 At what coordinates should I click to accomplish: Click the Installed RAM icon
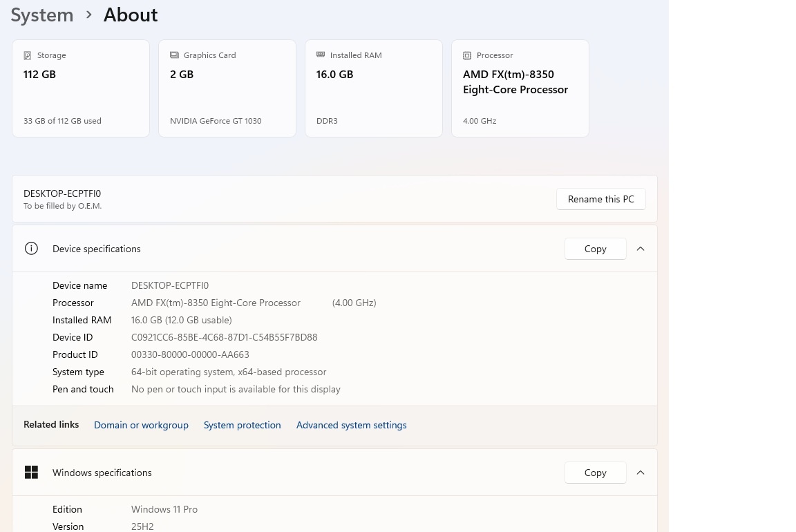[321, 55]
